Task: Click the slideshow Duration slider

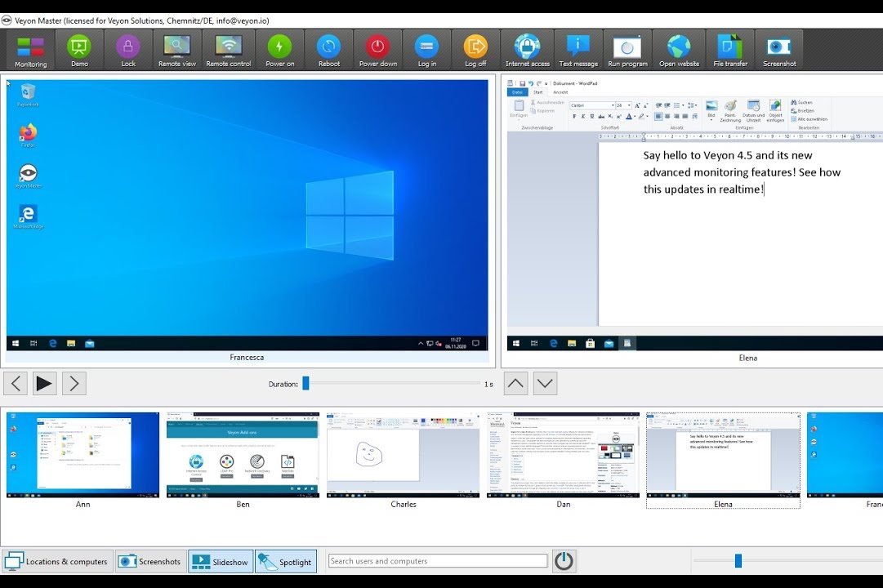Action: 392,383
